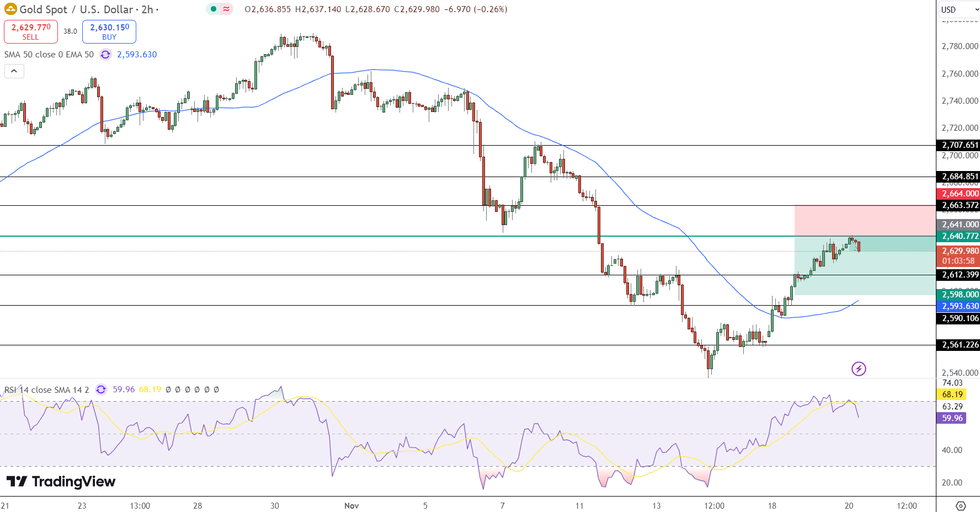The height and width of the screenshot is (512, 980).
Task: Click the teal 2,640.772 price label
Action: click(958, 236)
